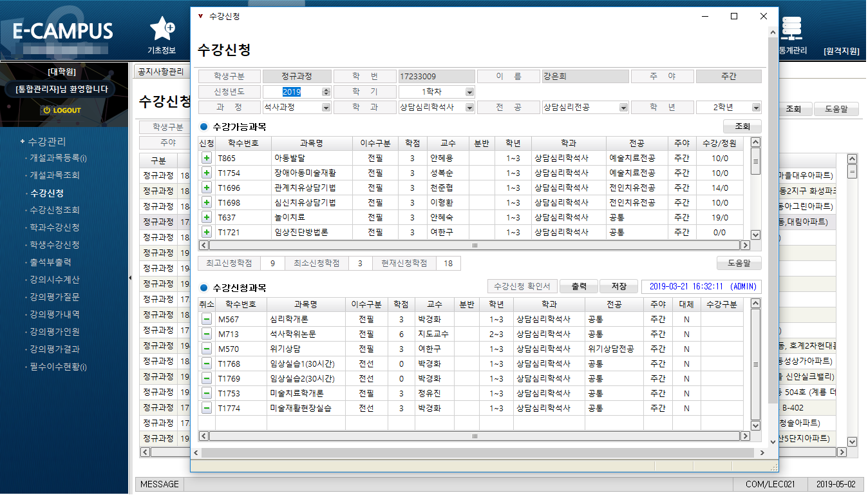Increment the 신청년도 year stepper
868x495 pixels.
(x=326, y=90)
